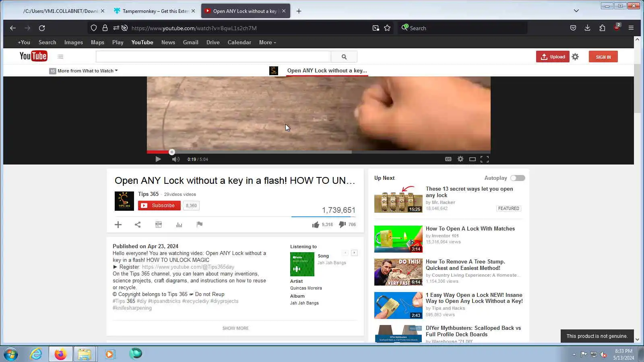Open YouTube settings gear next to Upload
This screenshot has width=644, height=362.
click(576, 57)
